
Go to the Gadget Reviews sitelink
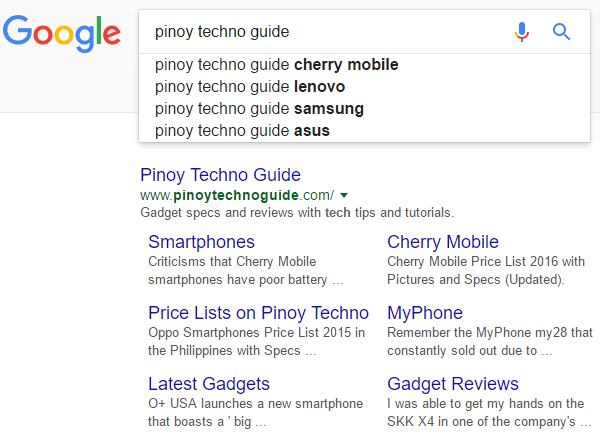(453, 384)
